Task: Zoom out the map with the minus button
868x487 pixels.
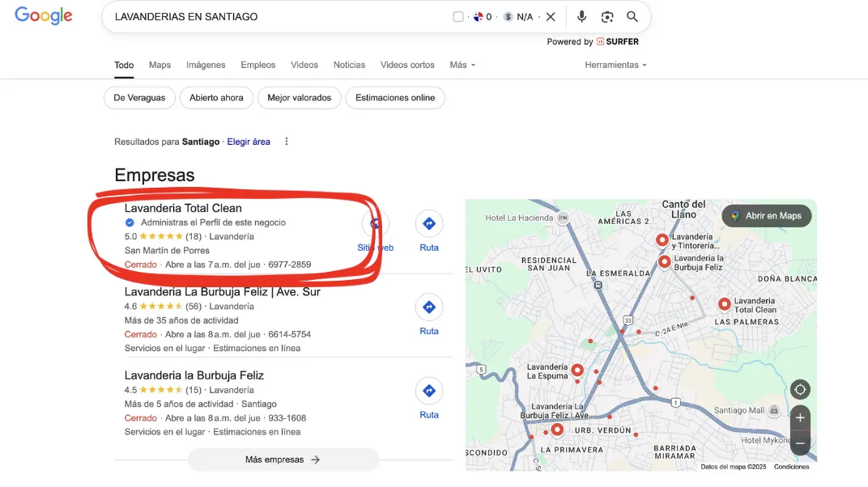Action: (800, 443)
